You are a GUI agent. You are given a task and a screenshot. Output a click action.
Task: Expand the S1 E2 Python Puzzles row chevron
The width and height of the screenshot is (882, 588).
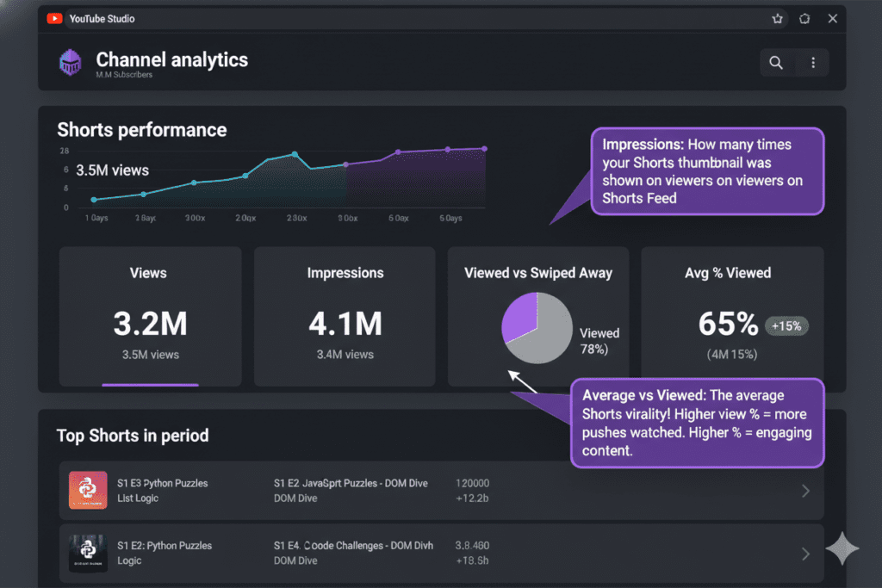[805, 554]
